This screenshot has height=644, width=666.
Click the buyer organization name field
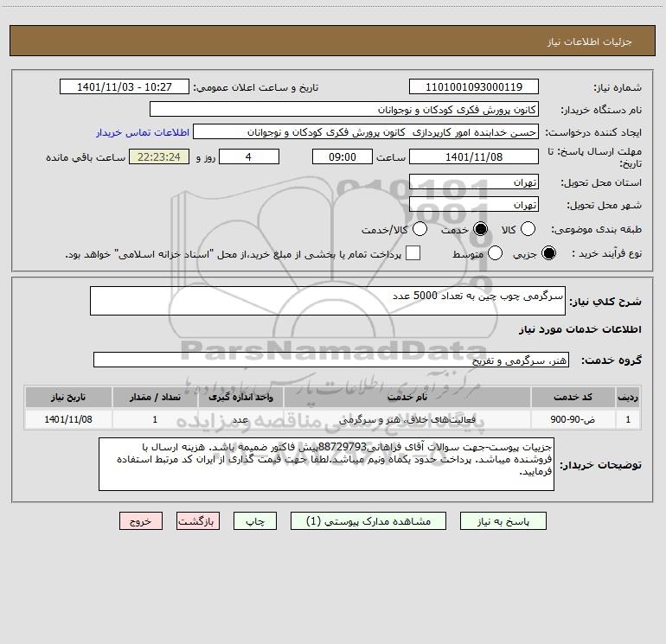click(x=344, y=109)
